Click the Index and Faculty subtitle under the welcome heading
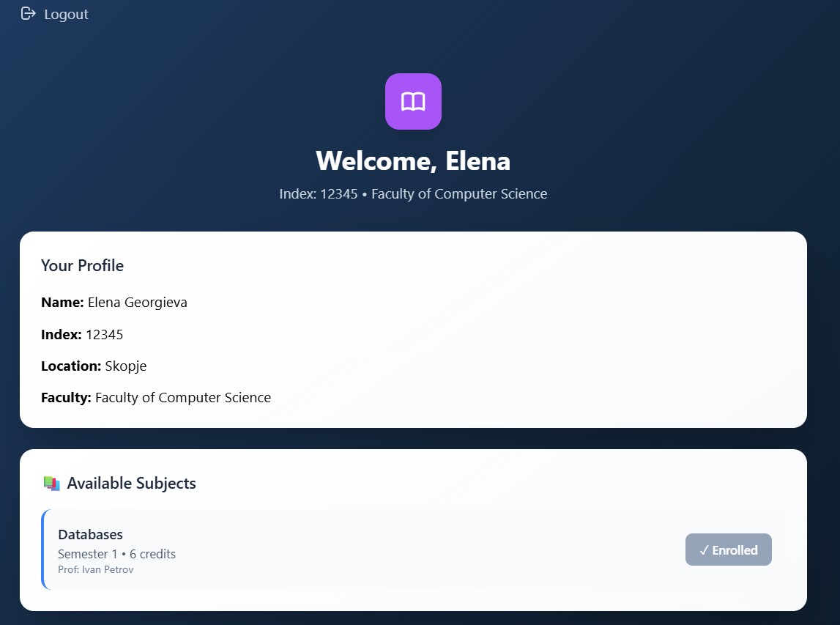 point(413,194)
